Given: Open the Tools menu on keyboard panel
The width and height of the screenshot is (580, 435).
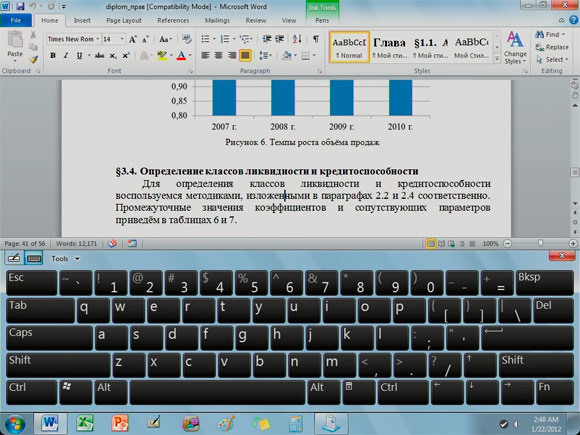Looking at the screenshot, I should pos(65,259).
